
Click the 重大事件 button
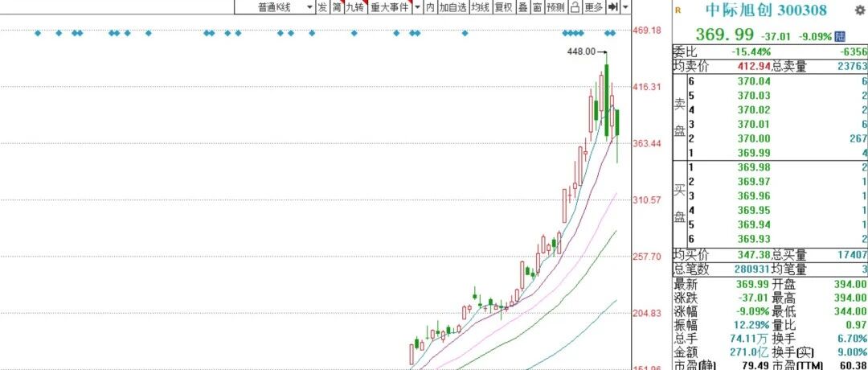coord(389,7)
